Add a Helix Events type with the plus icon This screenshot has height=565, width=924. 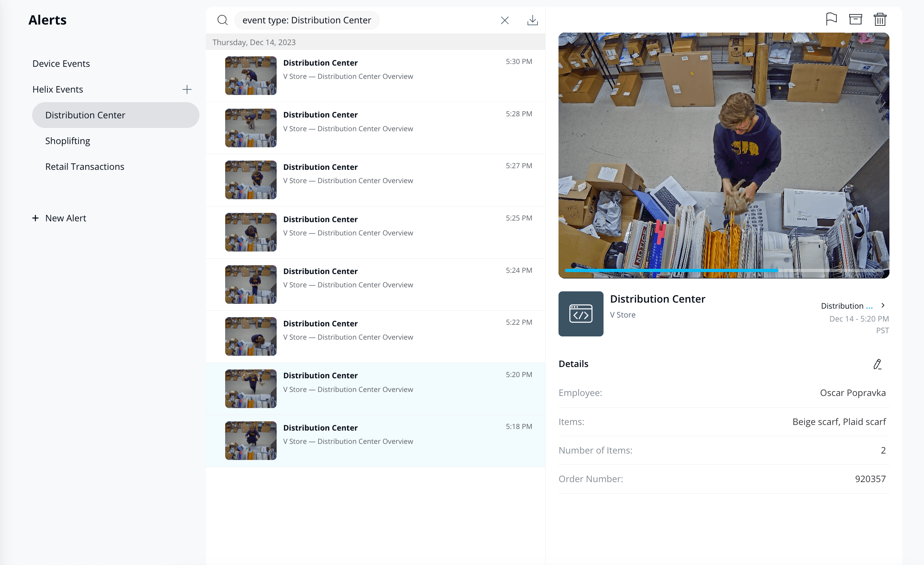click(x=187, y=89)
